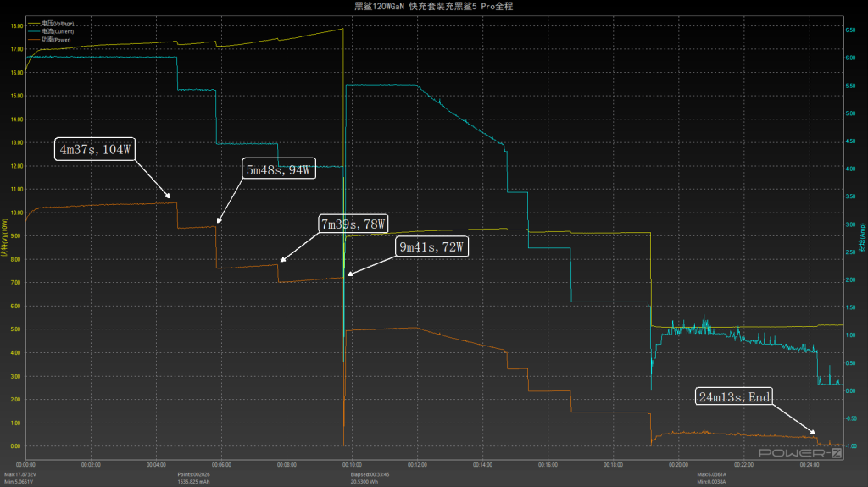Click the 17.00 voltage axis label
The image size is (868, 487).
17,49
